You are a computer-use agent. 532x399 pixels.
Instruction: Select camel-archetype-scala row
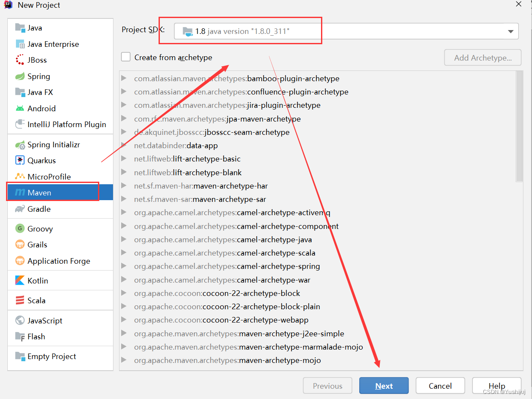[x=317, y=253]
